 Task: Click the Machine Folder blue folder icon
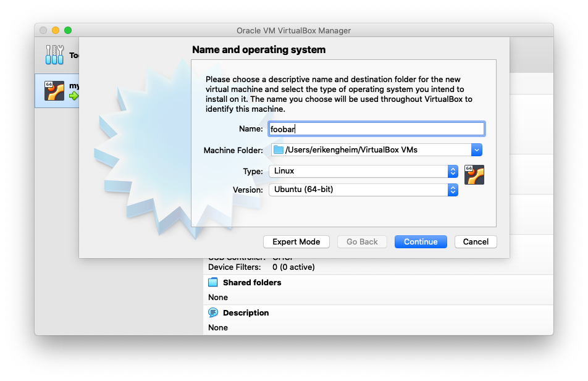point(278,149)
